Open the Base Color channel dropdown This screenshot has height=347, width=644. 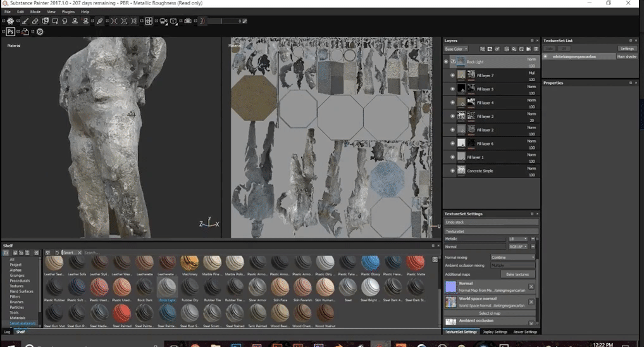(455, 49)
